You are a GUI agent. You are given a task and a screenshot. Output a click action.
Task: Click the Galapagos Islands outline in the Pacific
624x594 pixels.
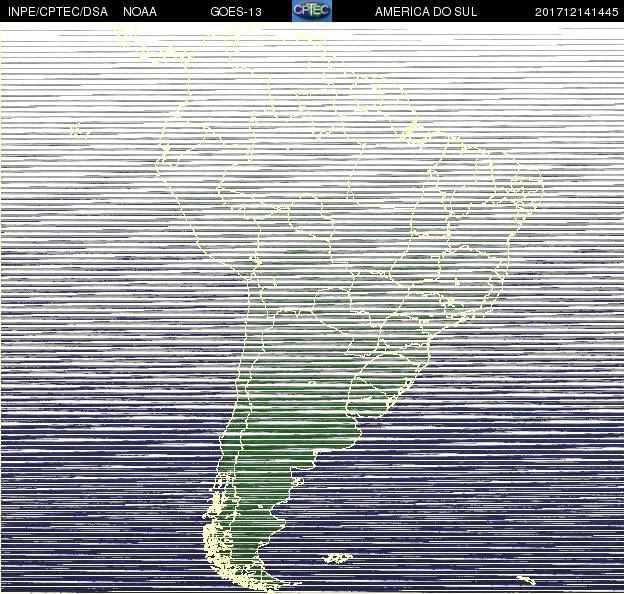coord(80,130)
